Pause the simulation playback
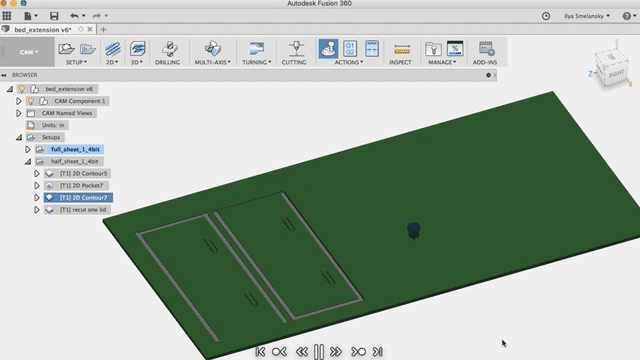The width and height of the screenshot is (640, 360). click(x=319, y=351)
